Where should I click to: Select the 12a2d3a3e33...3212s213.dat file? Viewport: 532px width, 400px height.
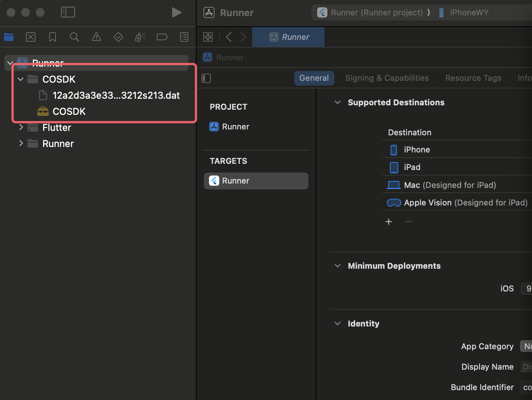click(x=96, y=95)
